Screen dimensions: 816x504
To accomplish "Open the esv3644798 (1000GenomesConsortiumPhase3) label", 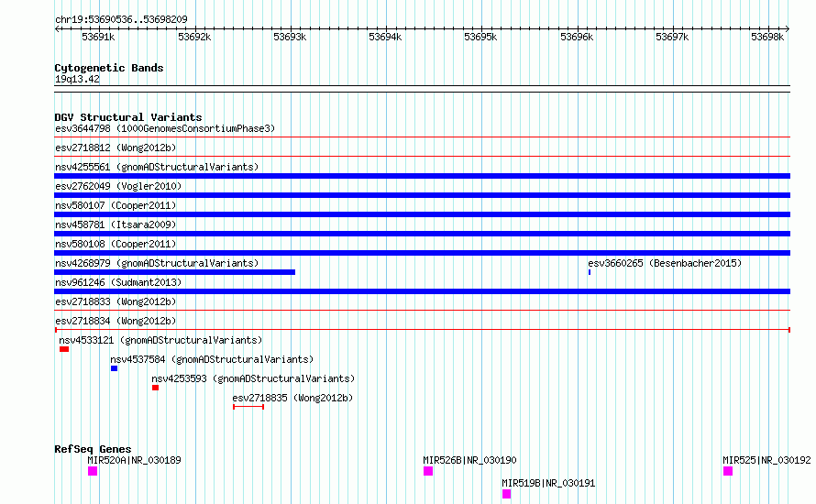I will 165,128.
